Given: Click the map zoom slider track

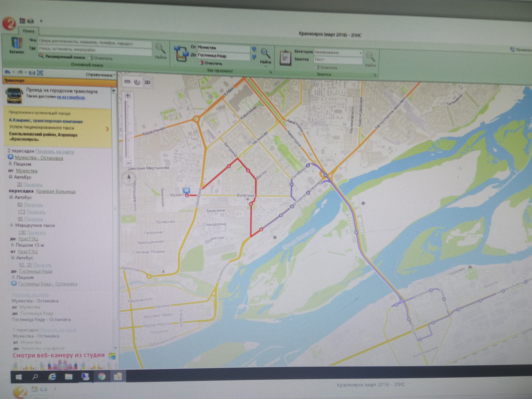Looking at the screenshot, I should [x=128, y=129].
